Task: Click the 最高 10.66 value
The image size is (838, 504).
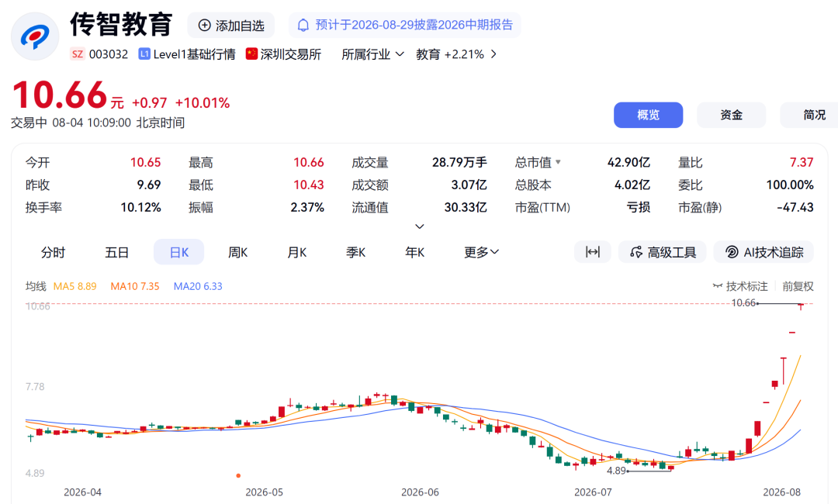Action: coord(308,162)
